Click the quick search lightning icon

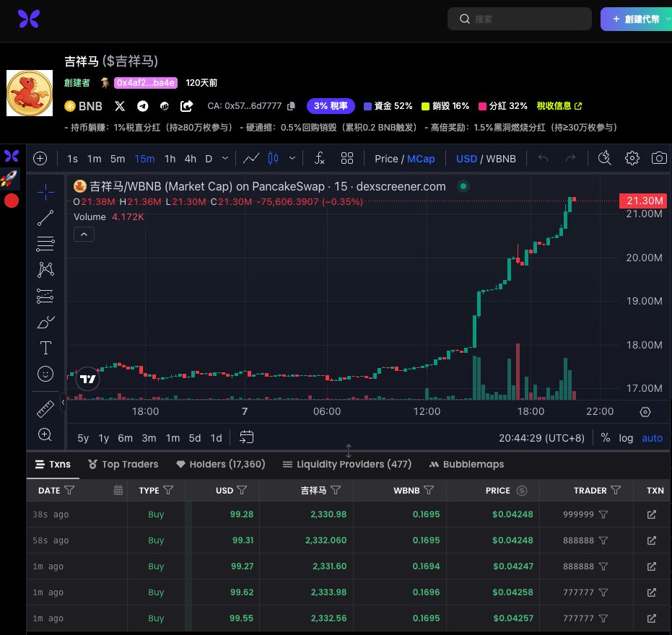[605, 158]
